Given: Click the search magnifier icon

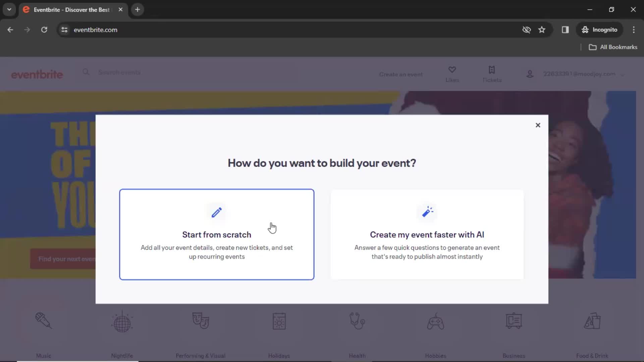Looking at the screenshot, I should [x=86, y=72].
